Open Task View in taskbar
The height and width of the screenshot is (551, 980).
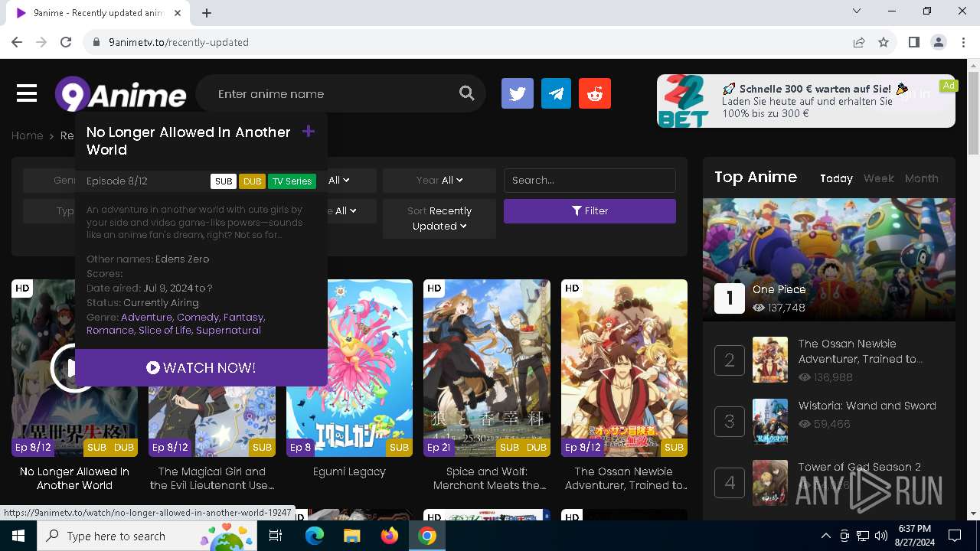point(276,536)
